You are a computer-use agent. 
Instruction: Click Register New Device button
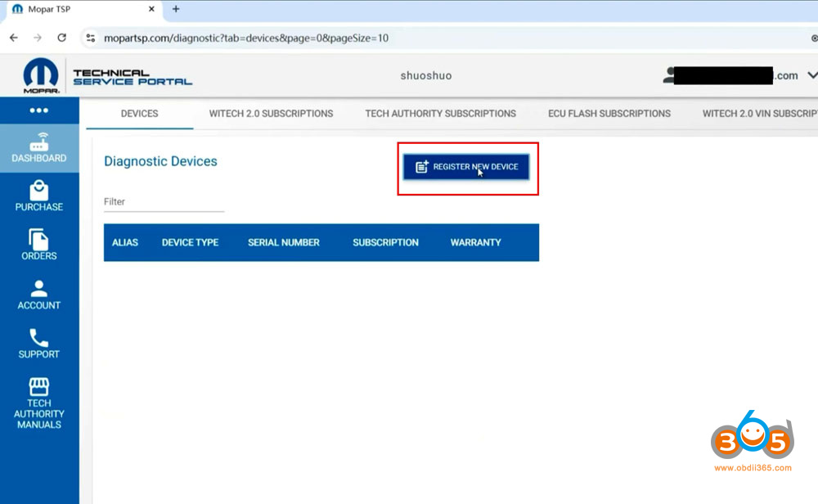467,167
